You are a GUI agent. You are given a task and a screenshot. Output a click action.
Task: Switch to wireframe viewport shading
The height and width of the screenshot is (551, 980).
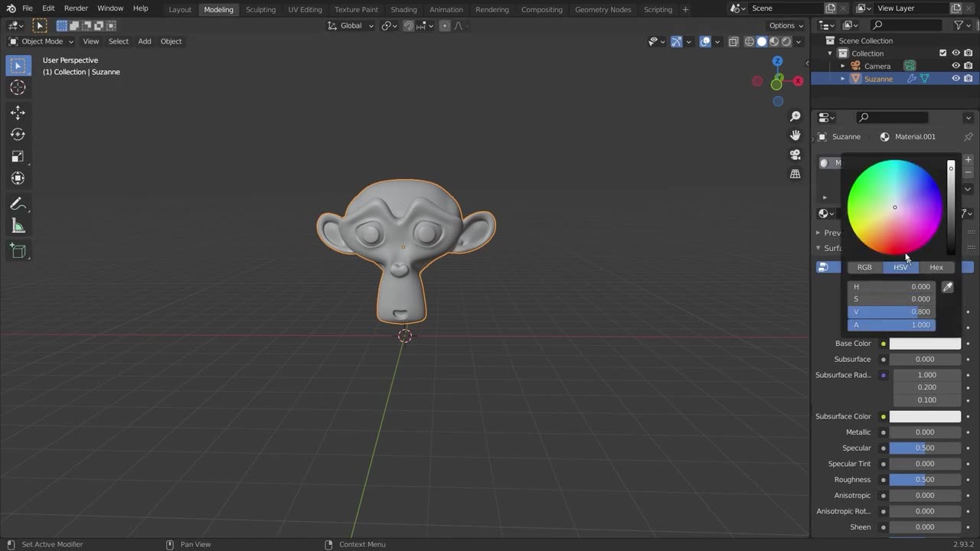point(750,42)
